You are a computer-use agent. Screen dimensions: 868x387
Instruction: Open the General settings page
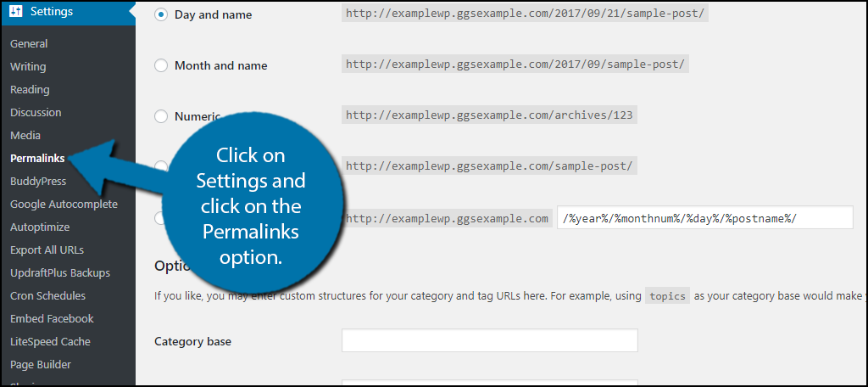(x=29, y=43)
